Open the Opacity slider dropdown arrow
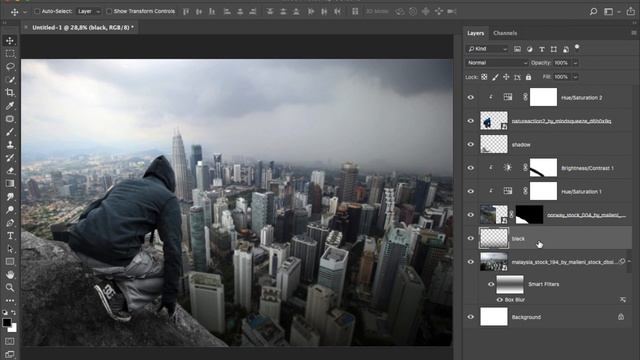Screen dimensions: 640x360 pyautogui.click(x=576, y=63)
